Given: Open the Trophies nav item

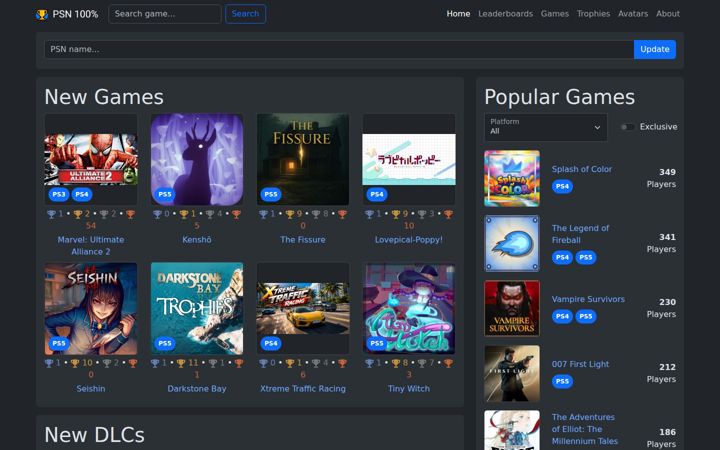Looking at the screenshot, I should coord(593,14).
